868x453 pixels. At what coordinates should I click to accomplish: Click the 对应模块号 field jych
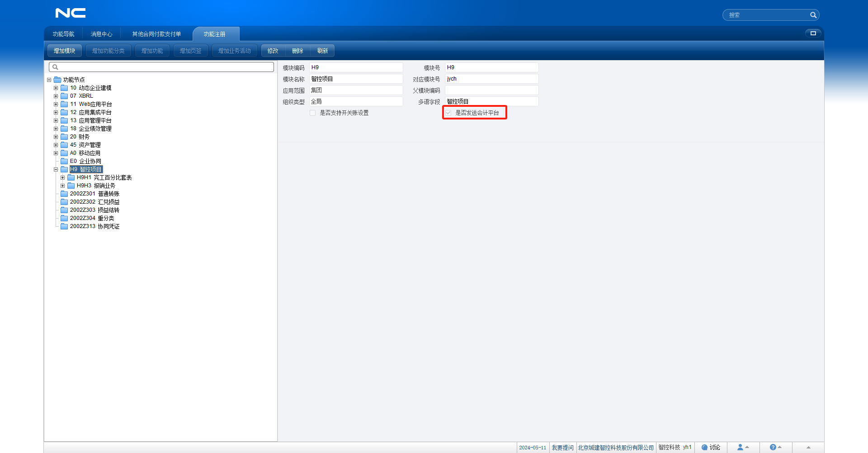[x=492, y=79]
